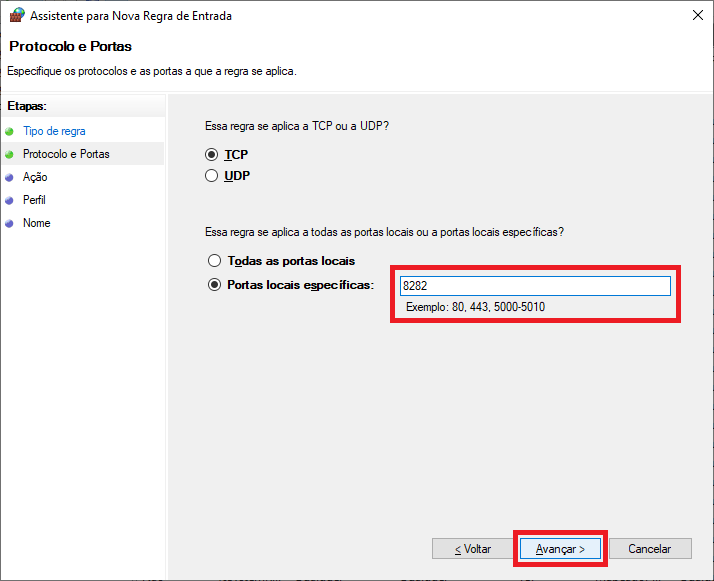Select Todas as portas locais

coord(213,260)
